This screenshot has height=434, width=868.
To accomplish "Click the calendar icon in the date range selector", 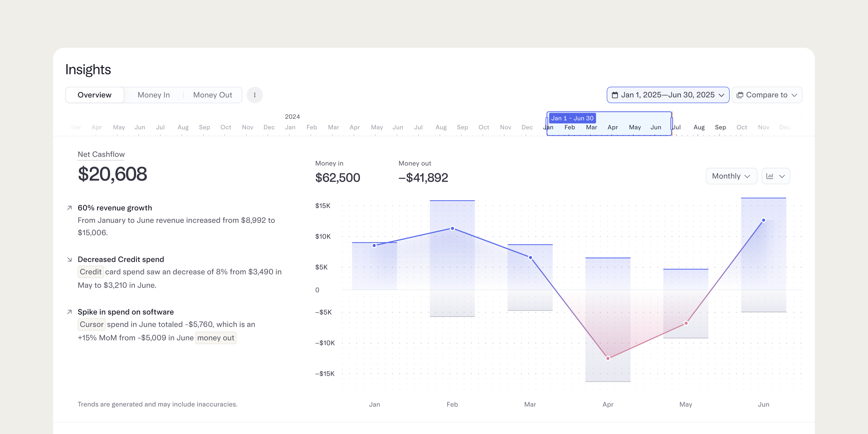I will [616, 95].
